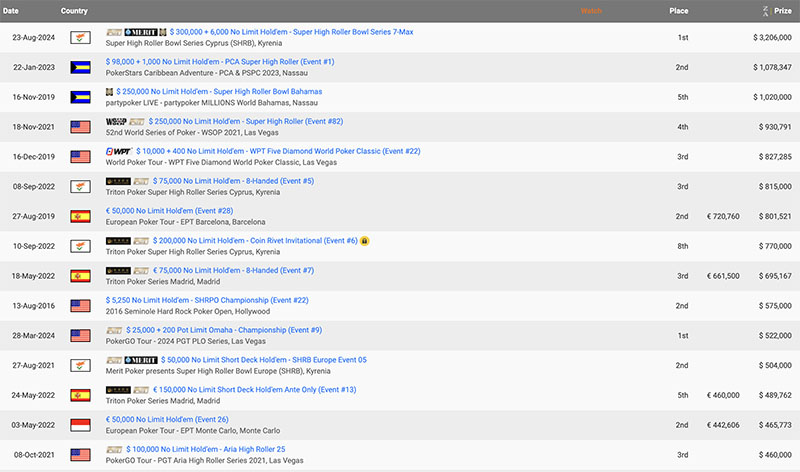Sort results by Country column header
The image size is (800, 472).
click(x=74, y=11)
